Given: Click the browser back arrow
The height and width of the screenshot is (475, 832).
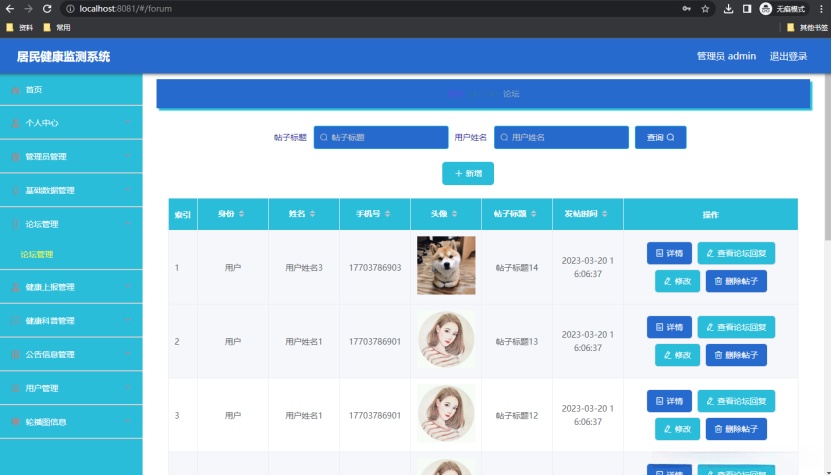Looking at the screenshot, I should point(10,8).
